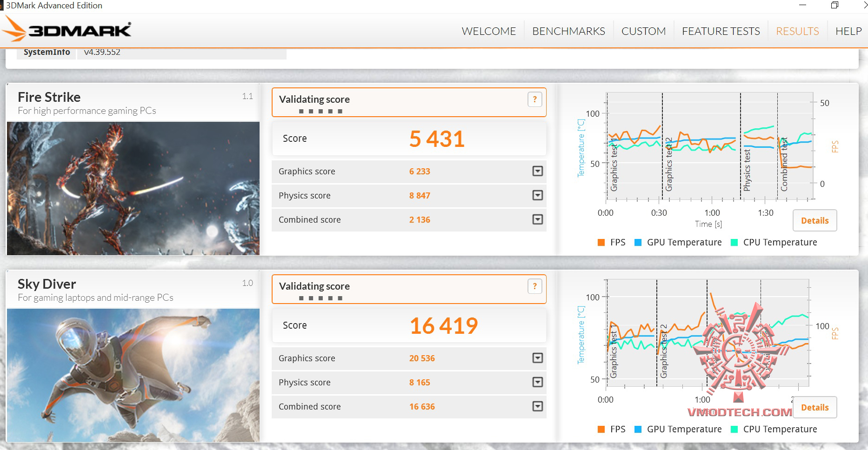Click the Sky Diver title
The height and width of the screenshot is (450, 868).
click(47, 284)
